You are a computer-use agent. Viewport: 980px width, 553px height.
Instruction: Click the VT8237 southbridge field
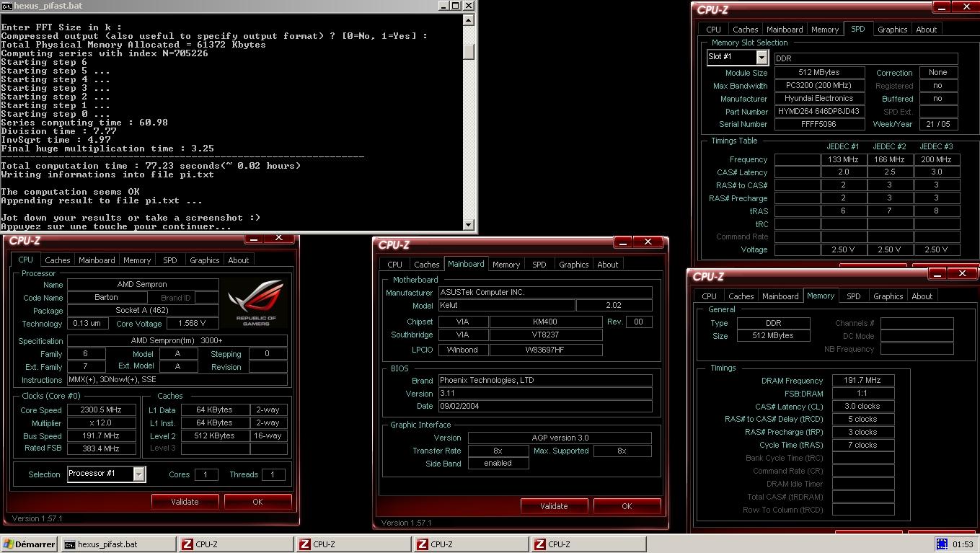pos(545,335)
